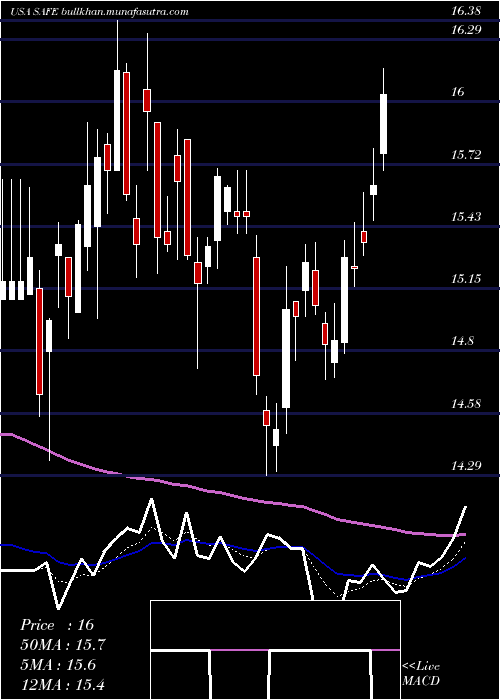Image resolution: width=500 pixels, height=700 pixels.
Task: Click the USA SAFE bullkhan.munafasutra.com title text
Action: 99,12
